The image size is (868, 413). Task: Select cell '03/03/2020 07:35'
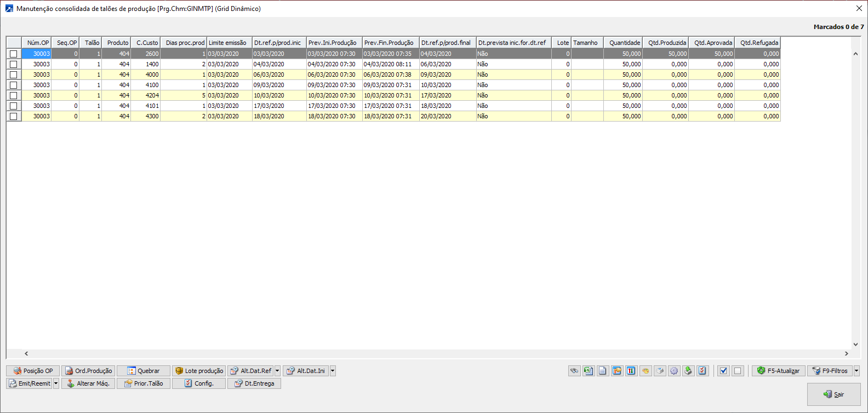coord(391,54)
